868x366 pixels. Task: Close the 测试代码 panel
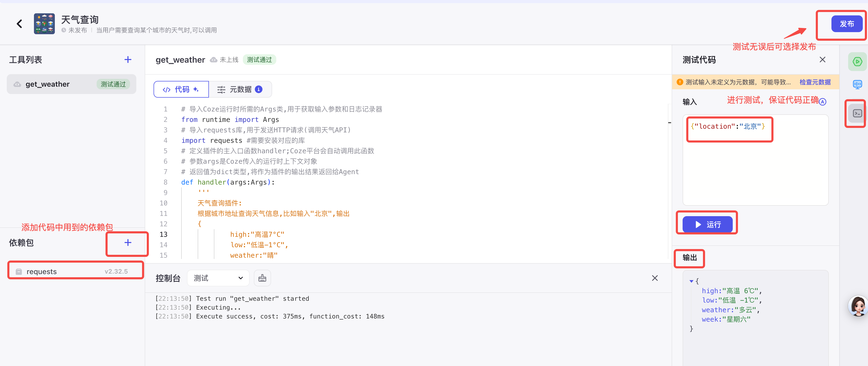pyautogui.click(x=822, y=60)
